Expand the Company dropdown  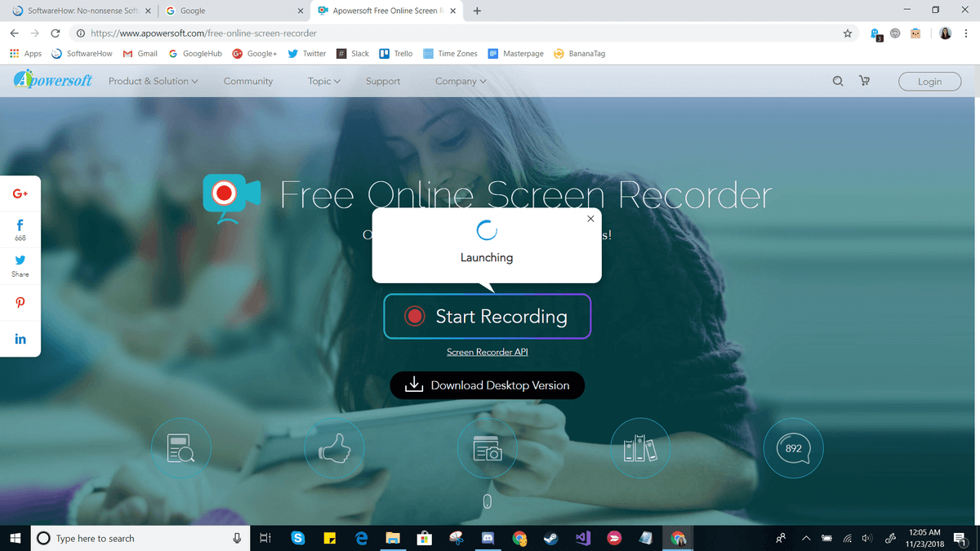pos(461,81)
